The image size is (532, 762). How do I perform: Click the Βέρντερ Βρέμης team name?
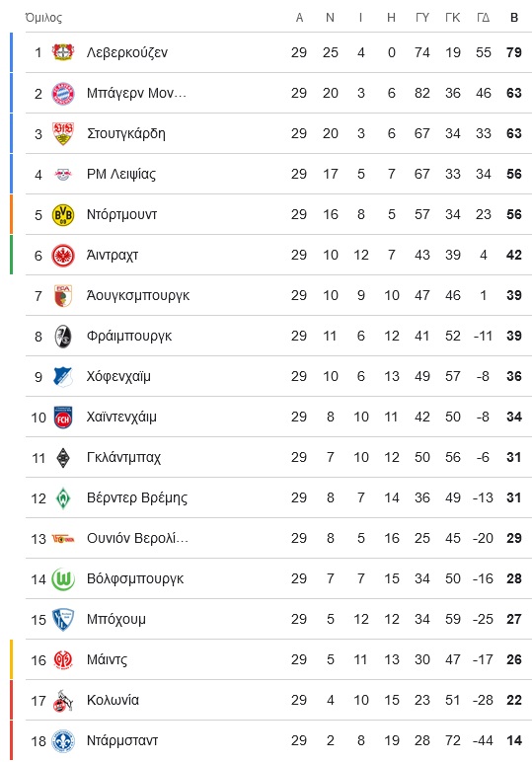[x=137, y=497]
